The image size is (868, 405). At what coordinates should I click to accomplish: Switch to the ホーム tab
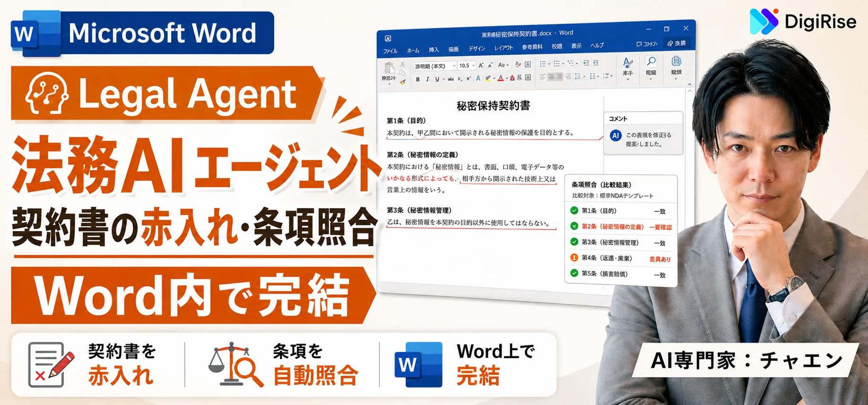click(x=413, y=51)
